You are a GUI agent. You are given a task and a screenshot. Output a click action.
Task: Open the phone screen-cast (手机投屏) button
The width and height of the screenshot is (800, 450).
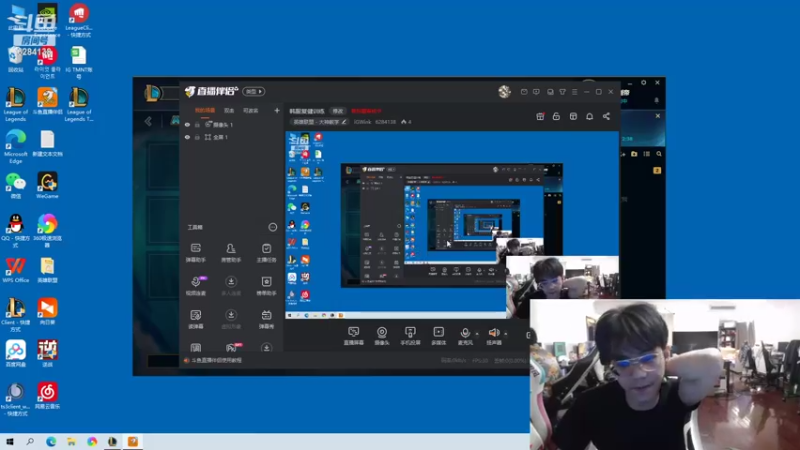[410, 336]
